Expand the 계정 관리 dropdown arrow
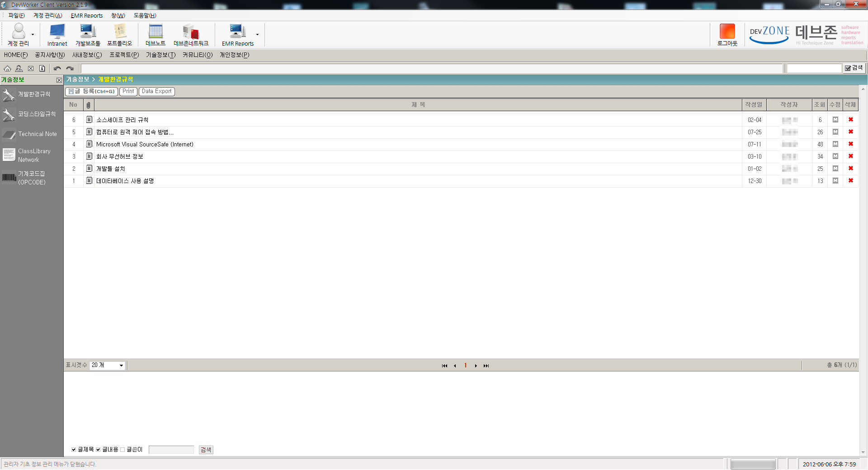The height and width of the screenshot is (470, 868). (x=33, y=34)
